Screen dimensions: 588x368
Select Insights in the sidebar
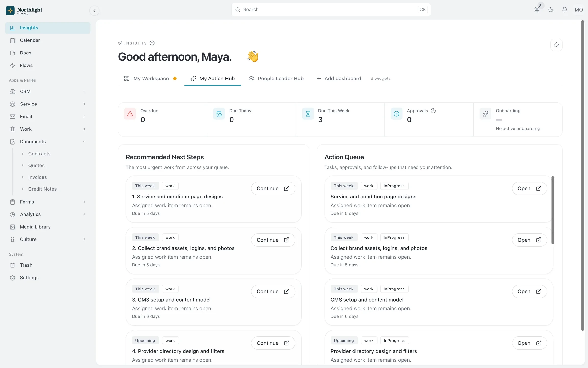[x=48, y=28]
